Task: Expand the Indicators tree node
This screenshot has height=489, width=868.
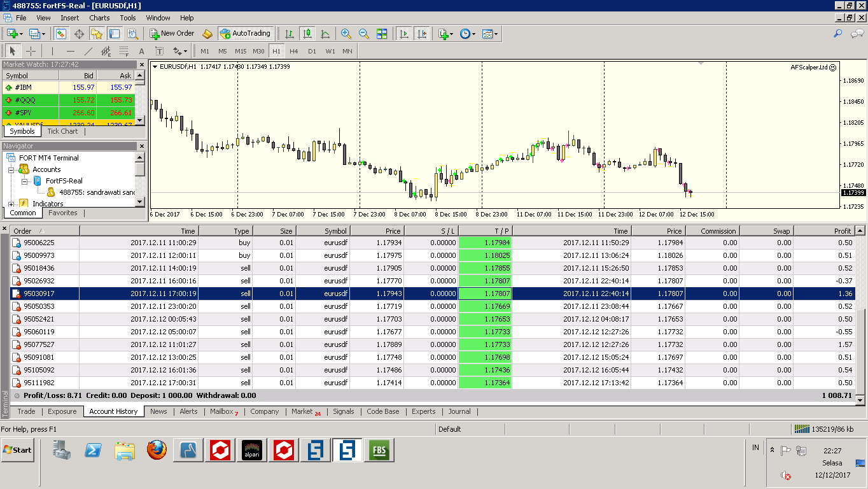Action: click(x=11, y=204)
